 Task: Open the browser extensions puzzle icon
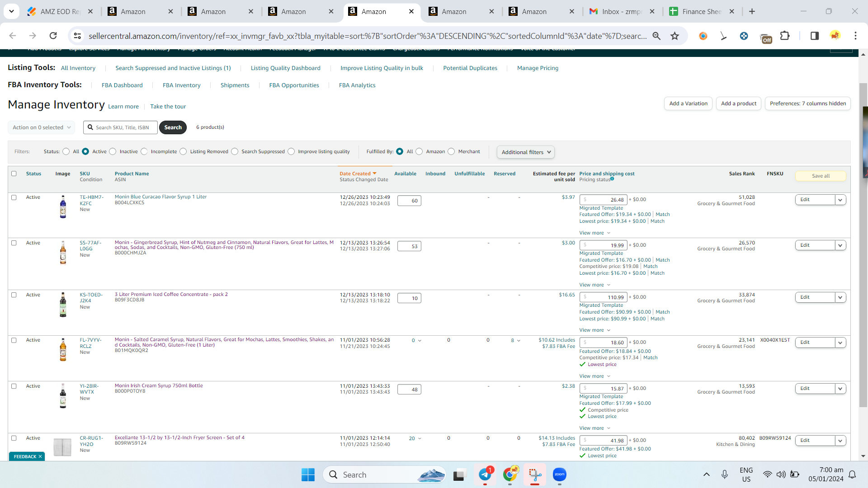(x=785, y=36)
